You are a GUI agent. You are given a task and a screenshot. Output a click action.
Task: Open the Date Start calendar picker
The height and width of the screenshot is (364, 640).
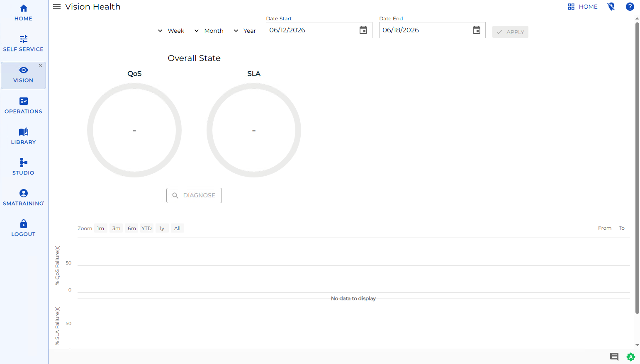[x=363, y=30]
